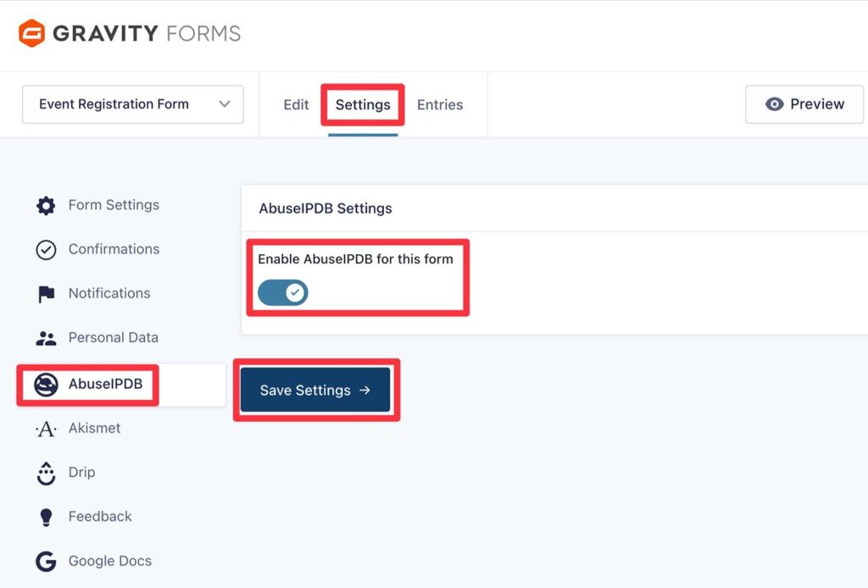This screenshot has width=868, height=588.
Task: Click the Gravity Forms wordmark text
Action: (x=147, y=33)
